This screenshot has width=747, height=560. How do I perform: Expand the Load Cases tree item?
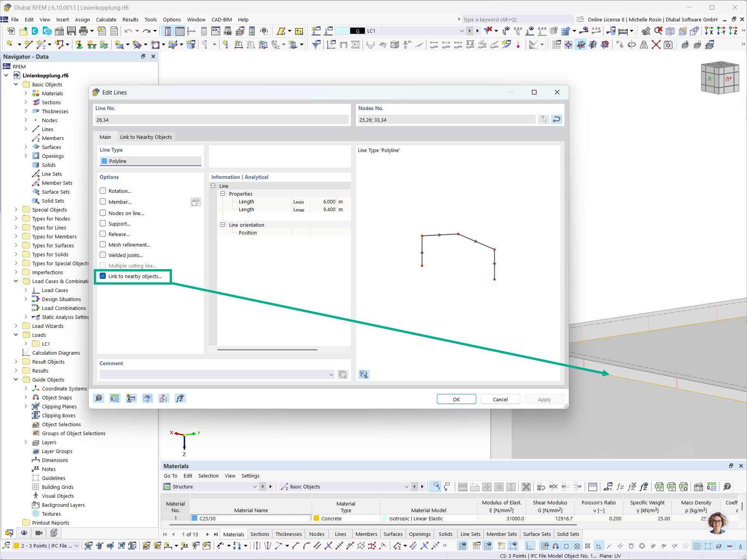pos(26,290)
